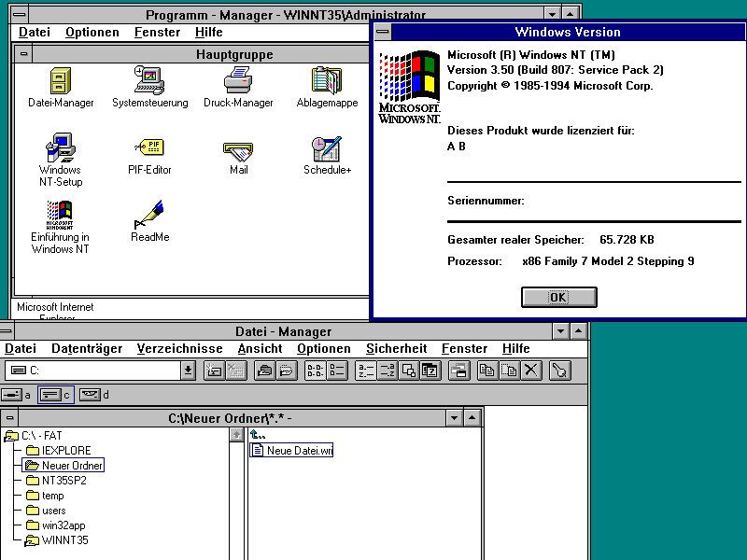Open the Datei-Manager icon in Hauptgruppe
747x560 pixels.
[x=59, y=80]
